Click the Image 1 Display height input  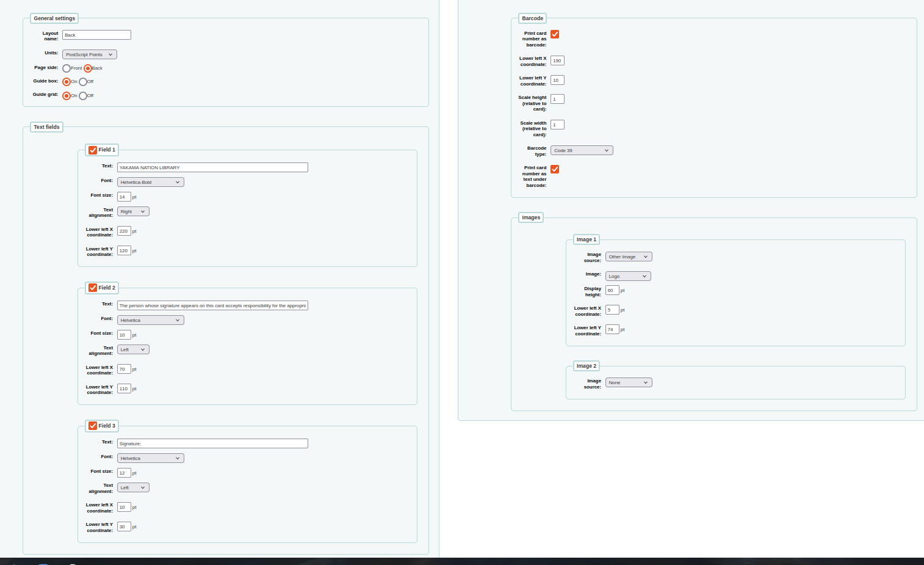coord(612,291)
